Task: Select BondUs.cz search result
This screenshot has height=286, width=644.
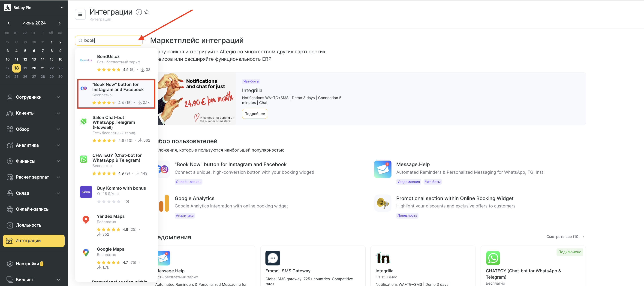Action: pyautogui.click(x=116, y=63)
